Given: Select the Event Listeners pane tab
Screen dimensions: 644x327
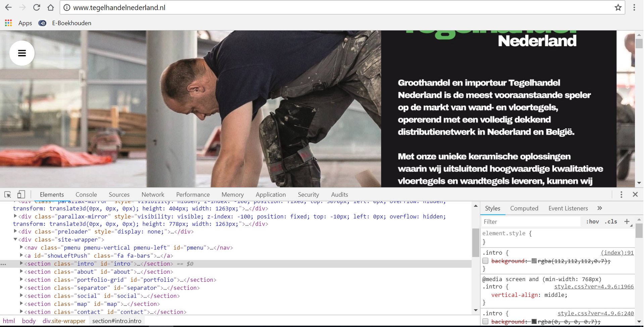Looking at the screenshot, I should (568, 208).
